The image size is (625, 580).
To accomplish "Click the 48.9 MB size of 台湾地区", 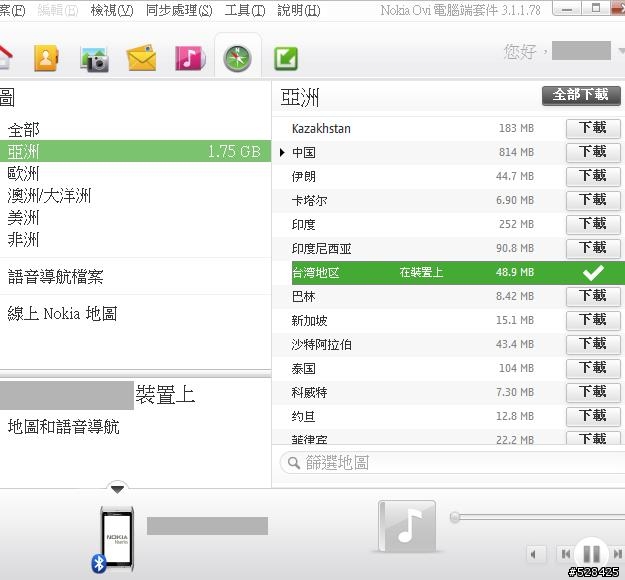I will click(515, 272).
